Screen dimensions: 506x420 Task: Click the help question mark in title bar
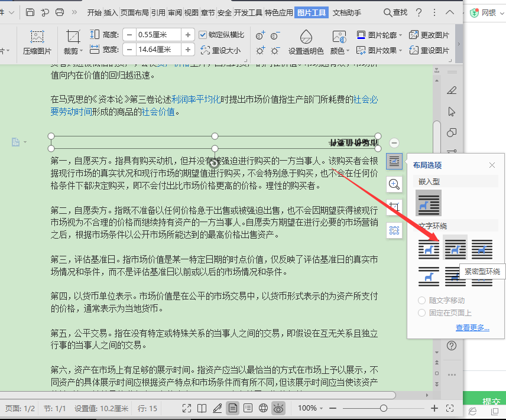[x=419, y=12]
